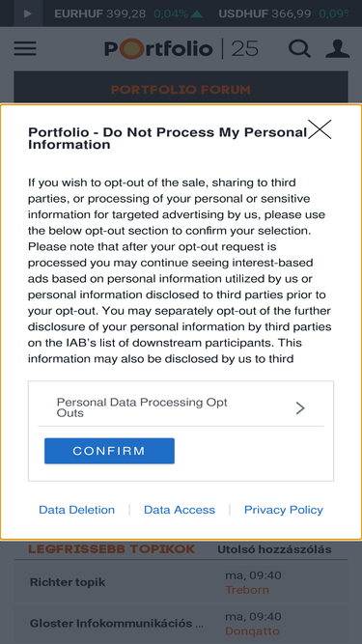
Task: Click the EURHUF ticker quote
Action: [99, 14]
